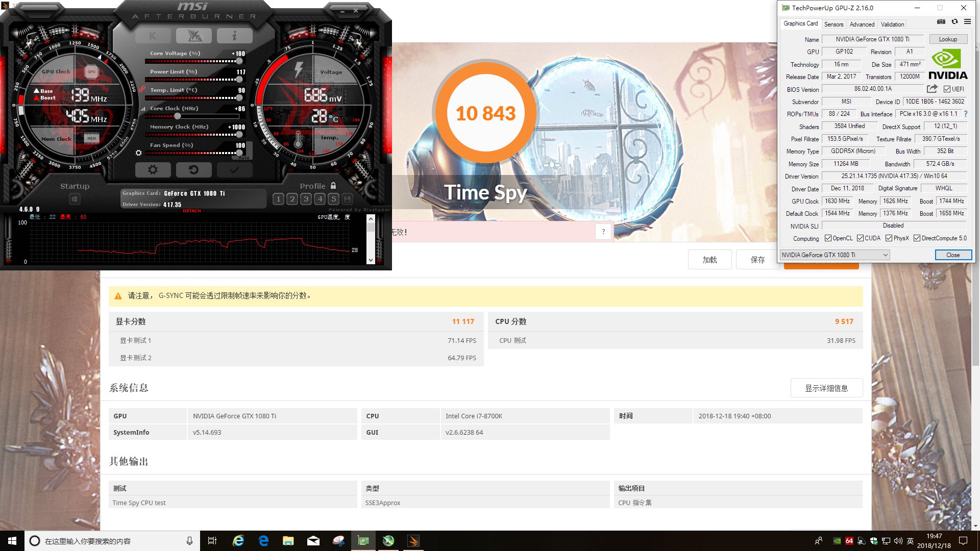Click the 显示详细信息 button in 3DMark
This screenshot has height=551, width=980.
pyautogui.click(x=826, y=388)
